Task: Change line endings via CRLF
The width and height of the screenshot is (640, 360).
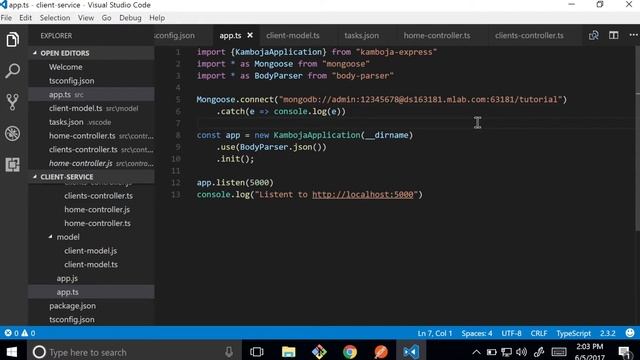Action: click(x=539, y=333)
